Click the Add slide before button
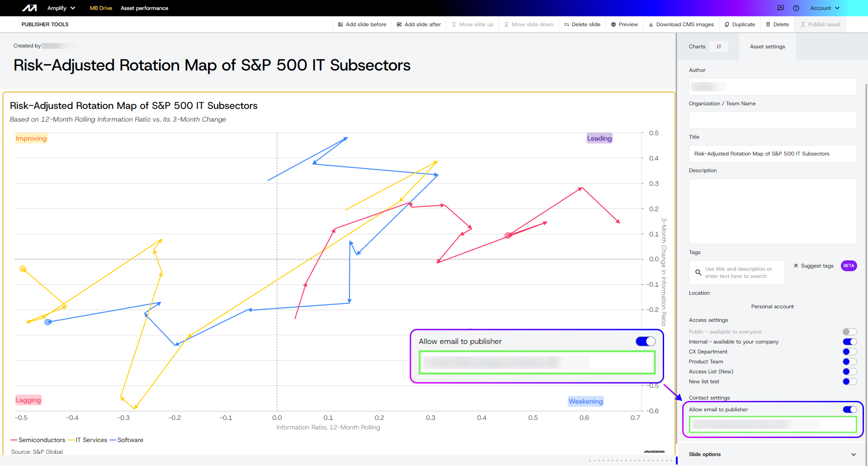Screen dimensions: 868x466 point(362,24)
